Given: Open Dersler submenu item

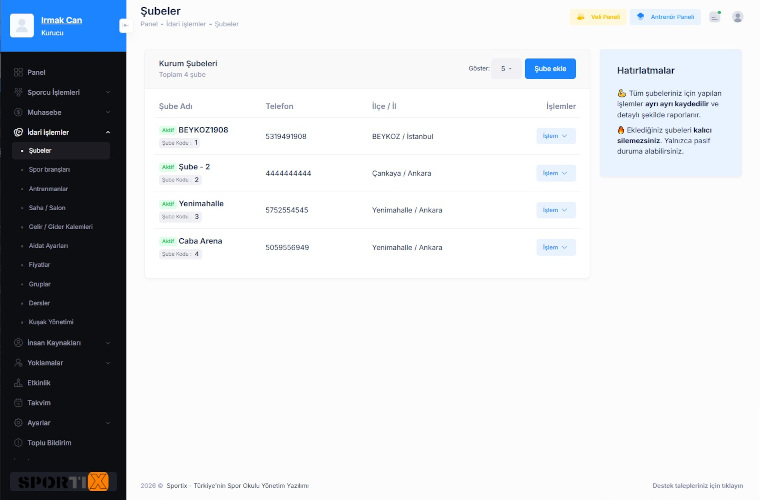Looking at the screenshot, I should click(x=39, y=303).
